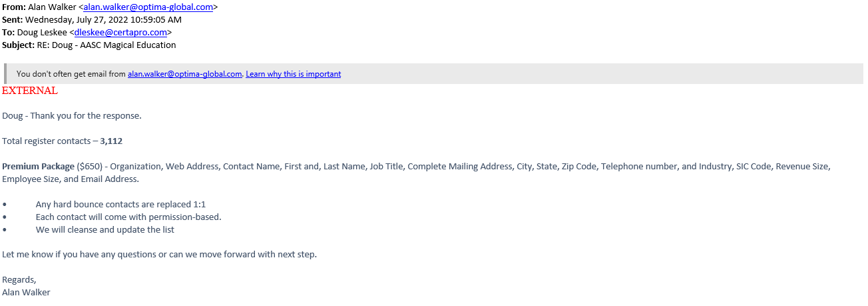Image resolution: width=868 pixels, height=306 pixels.
Task: Click 'We will cleanse and update' bullet
Action: (105, 229)
